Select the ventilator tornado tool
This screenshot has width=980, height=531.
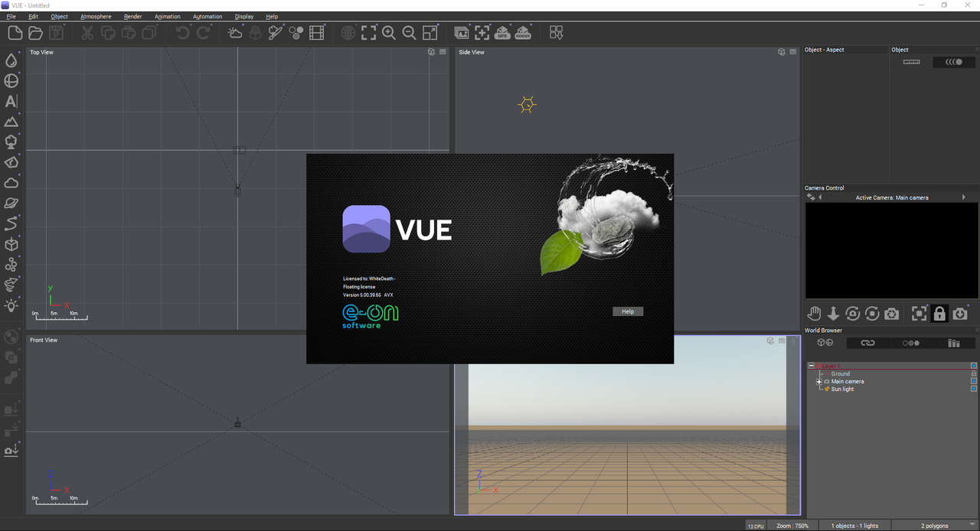pos(11,285)
